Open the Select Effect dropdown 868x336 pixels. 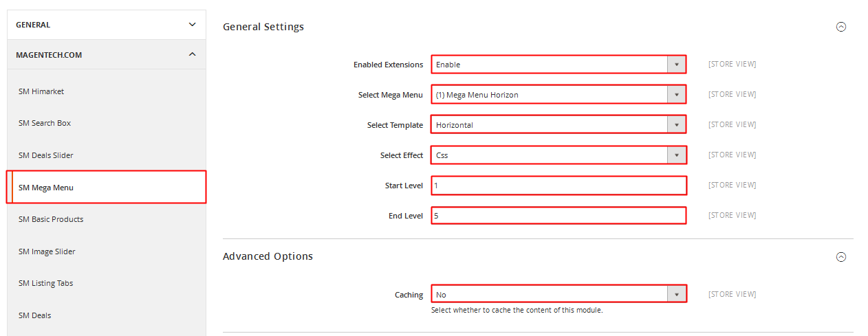click(558, 155)
